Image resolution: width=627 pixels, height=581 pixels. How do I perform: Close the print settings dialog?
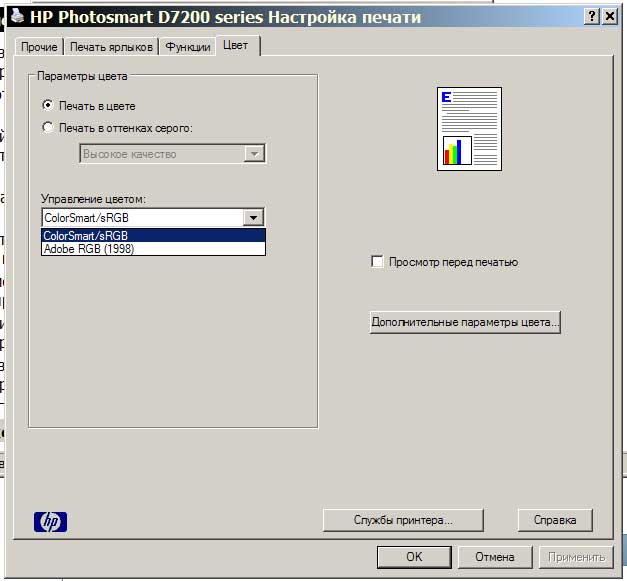coord(610,16)
